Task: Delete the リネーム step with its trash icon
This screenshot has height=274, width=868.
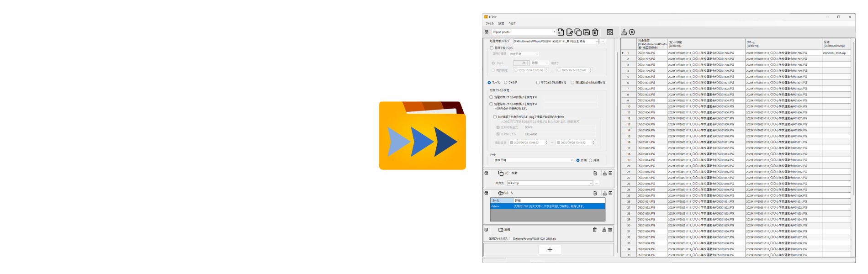Action: pos(595,193)
